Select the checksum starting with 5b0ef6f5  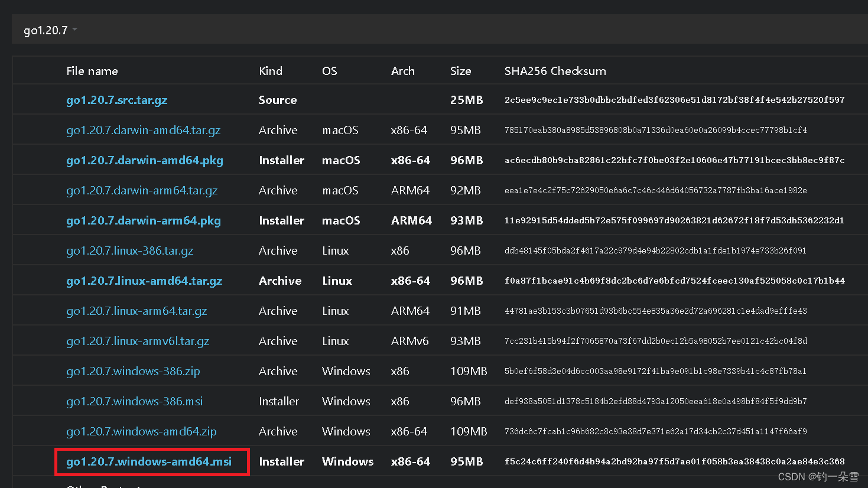point(655,371)
